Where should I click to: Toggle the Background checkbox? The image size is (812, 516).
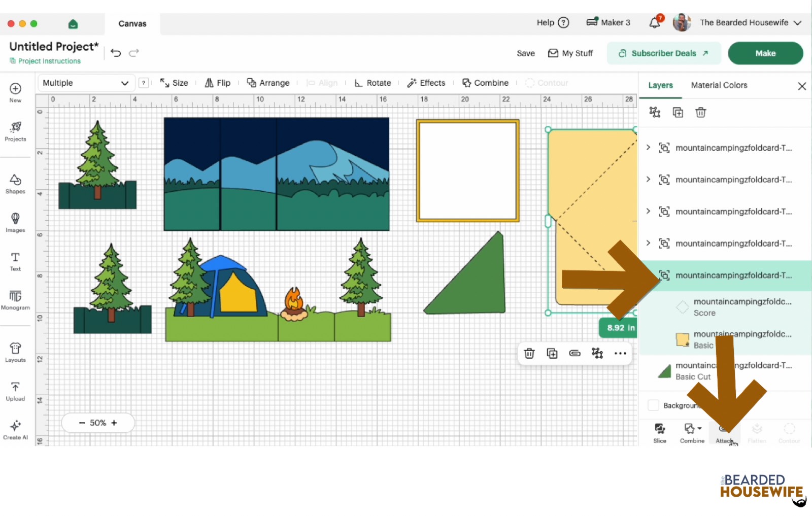click(x=654, y=405)
